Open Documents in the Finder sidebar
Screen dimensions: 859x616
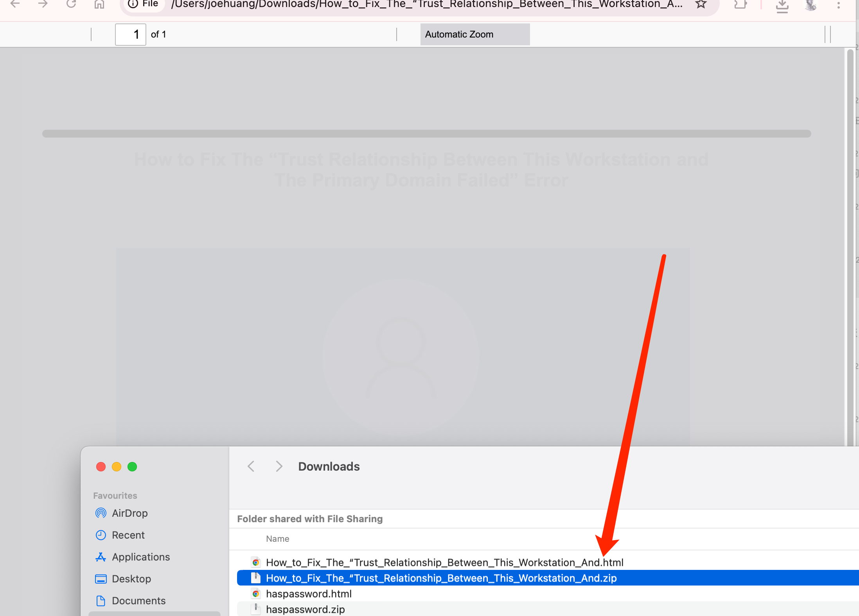[x=138, y=600]
